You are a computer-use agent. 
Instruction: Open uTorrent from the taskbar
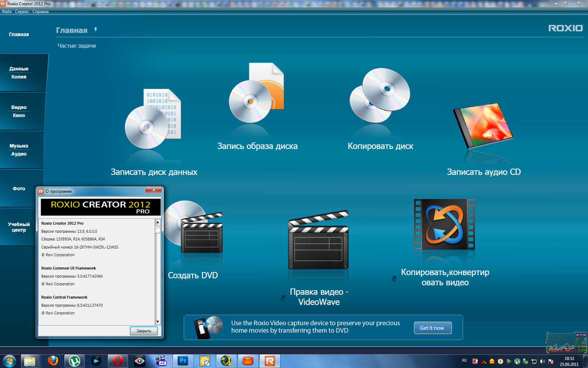point(75,361)
